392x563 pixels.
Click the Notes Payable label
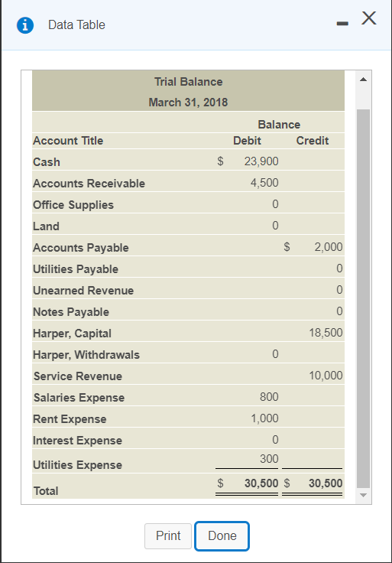point(71,312)
